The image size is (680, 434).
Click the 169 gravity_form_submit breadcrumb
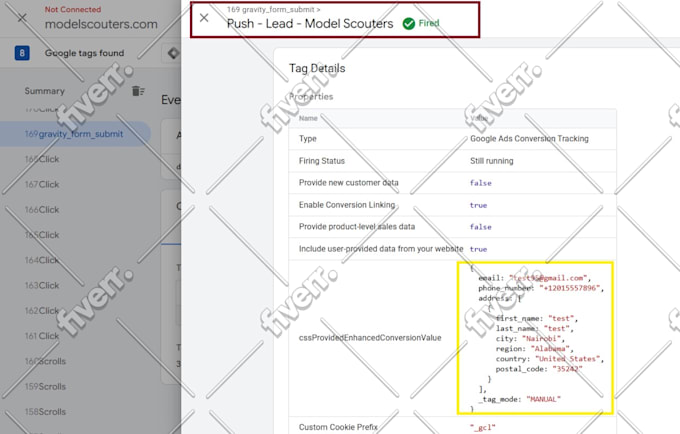[x=273, y=9]
